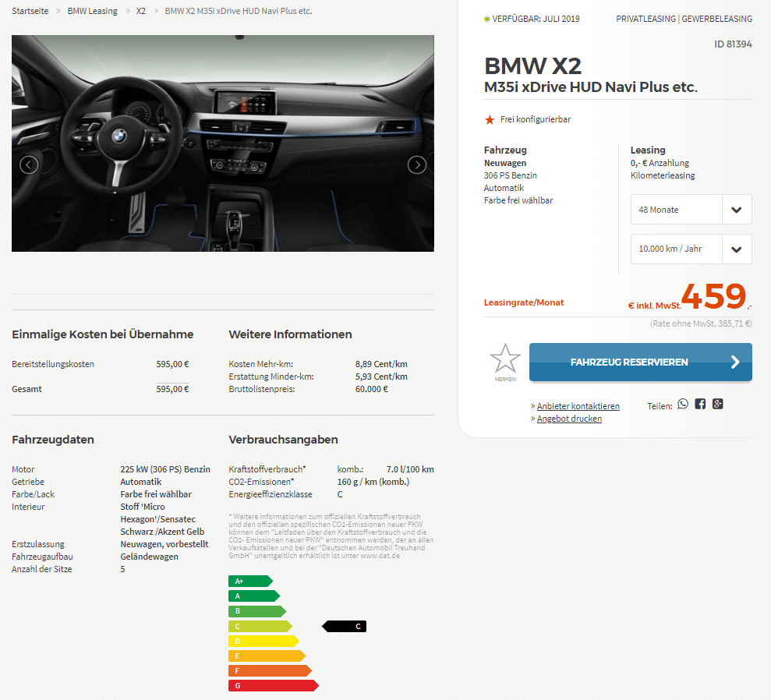Open the 48 Monate duration dropdown
Viewport: 771px width, 700px height.
(x=691, y=210)
